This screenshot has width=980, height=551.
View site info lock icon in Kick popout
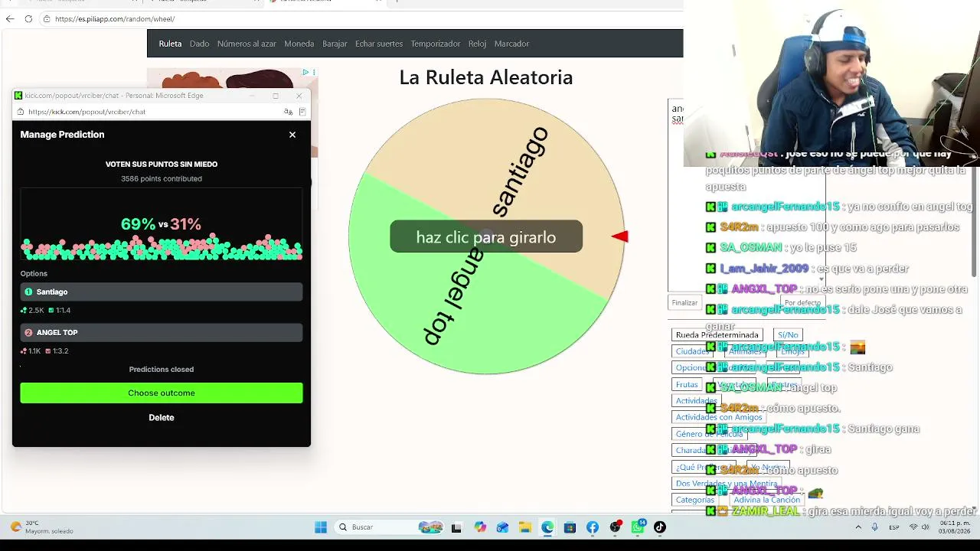tap(21, 112)
